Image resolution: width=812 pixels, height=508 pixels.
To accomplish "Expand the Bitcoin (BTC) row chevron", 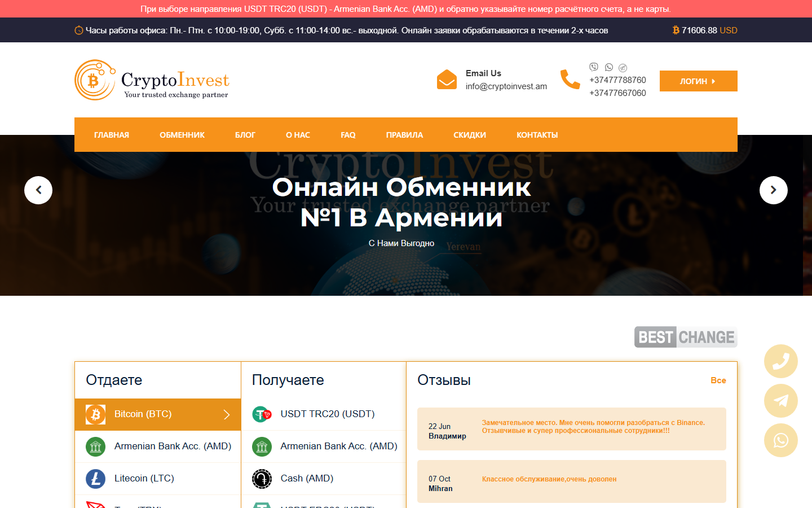I will pyautogui.click(x=227, y=414).
